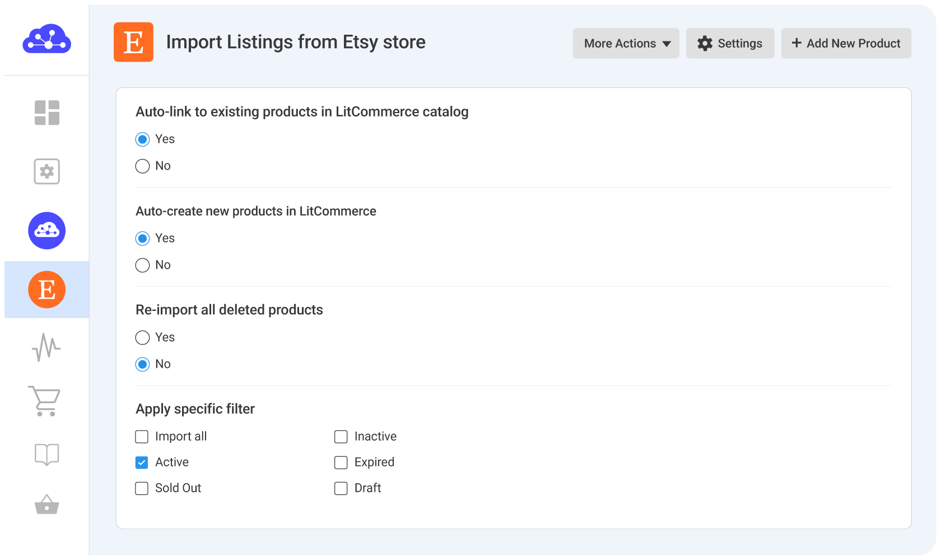941x560 pixels.
Task: Open the gear settings box sidebar icon
Action: 47,171
